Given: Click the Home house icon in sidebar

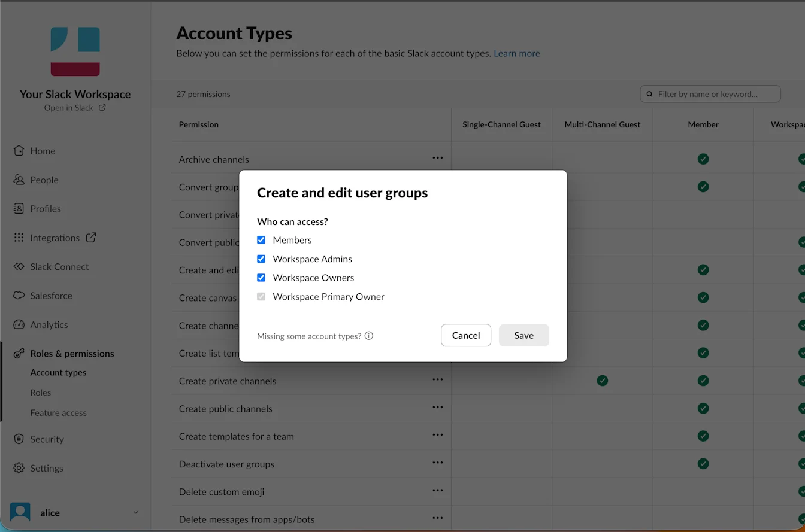Looking at the screenshot, I should tap(19, 151).
